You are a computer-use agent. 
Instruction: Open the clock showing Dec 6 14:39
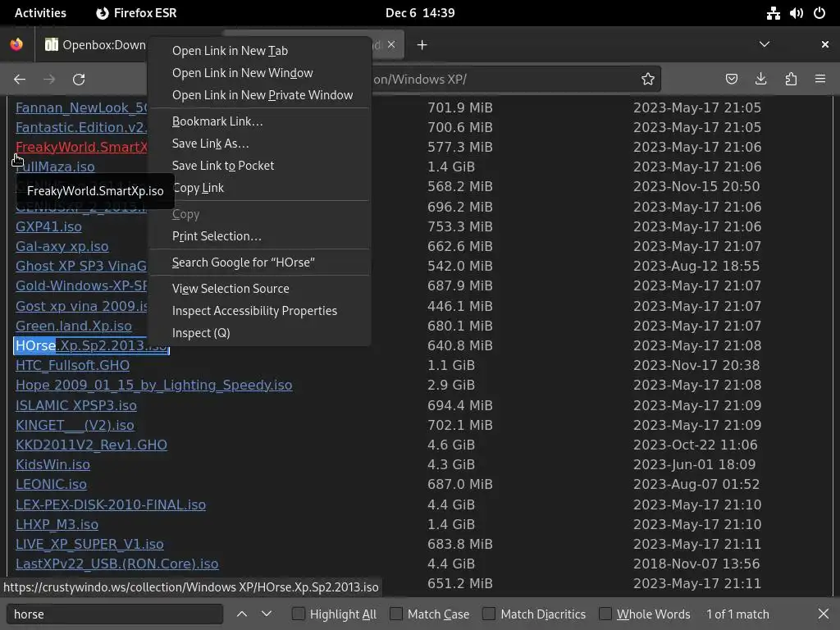pos(420,13)
